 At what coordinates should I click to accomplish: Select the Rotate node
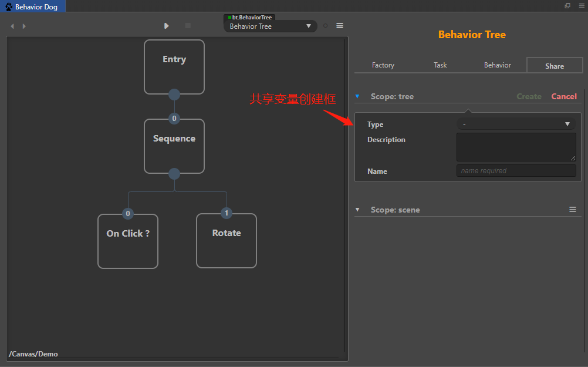pos(227,241)
